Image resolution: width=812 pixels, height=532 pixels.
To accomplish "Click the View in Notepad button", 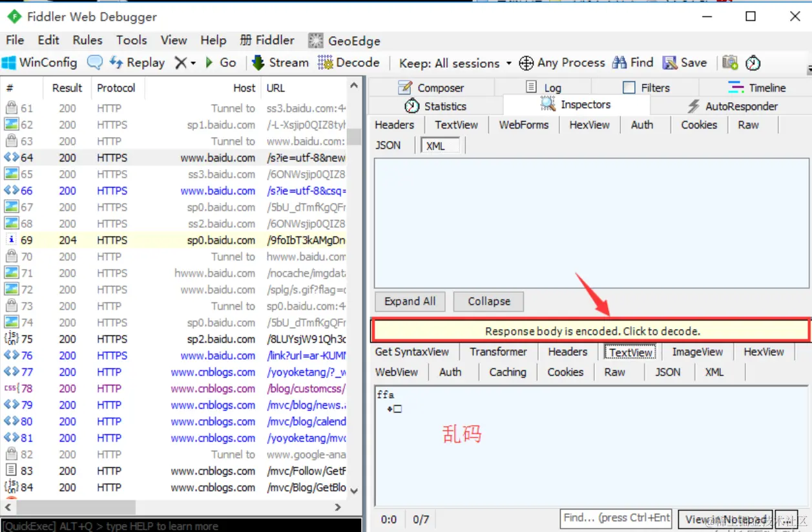I will point(725,519).
